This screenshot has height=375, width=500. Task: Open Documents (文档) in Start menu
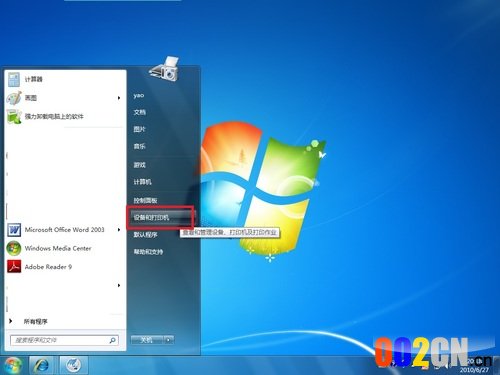[x=140, y=112]
